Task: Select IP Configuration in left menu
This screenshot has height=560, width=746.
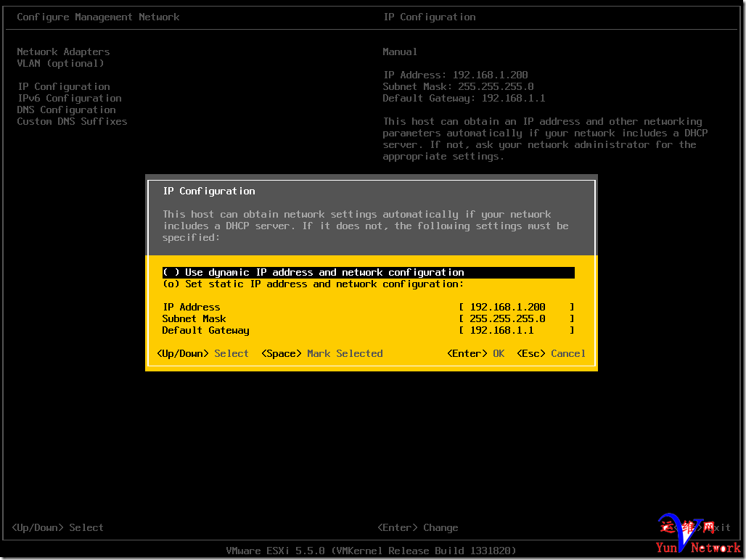Action: pyautogui.click(x=64, y=86)
